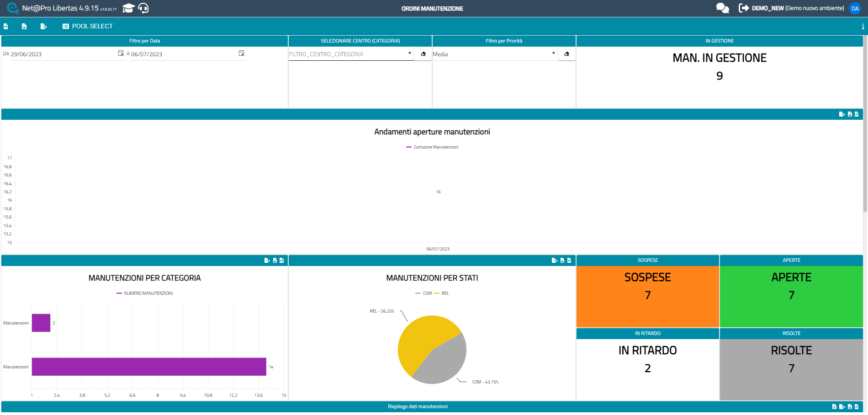This screenshot has height=415, width=868.
Task: Save Manutenzioni per Categoria as image
Action: [x=275, y=261]
